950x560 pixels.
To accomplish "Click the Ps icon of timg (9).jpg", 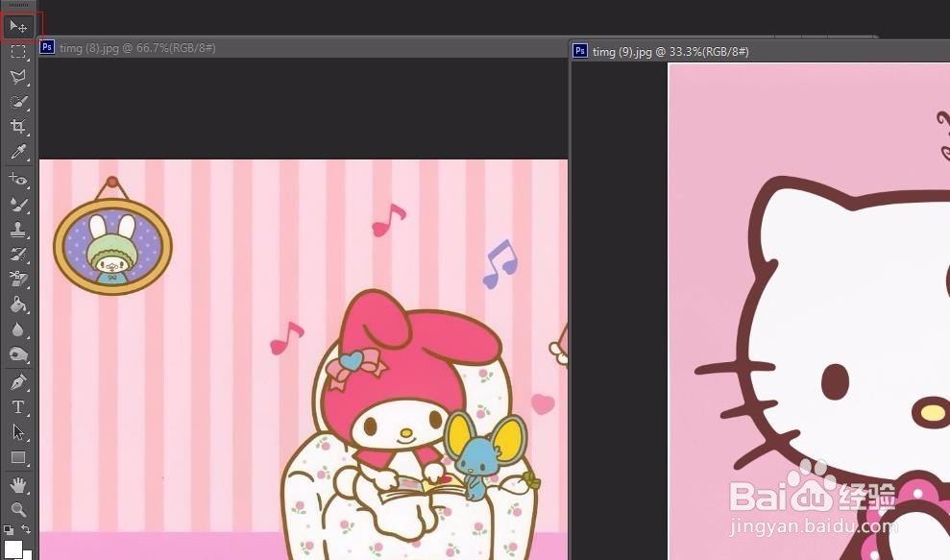I will pyautogui.click(x=580, y=51).
